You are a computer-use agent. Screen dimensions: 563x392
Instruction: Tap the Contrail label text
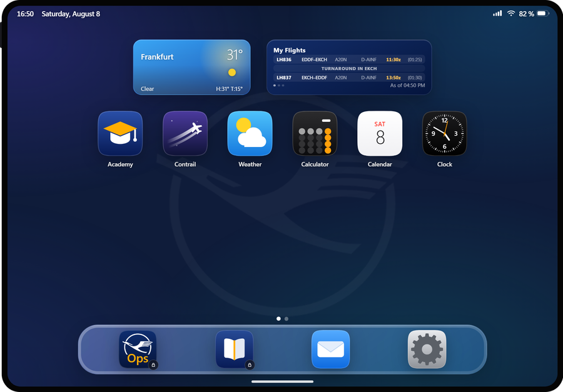[x=185, y=164]
